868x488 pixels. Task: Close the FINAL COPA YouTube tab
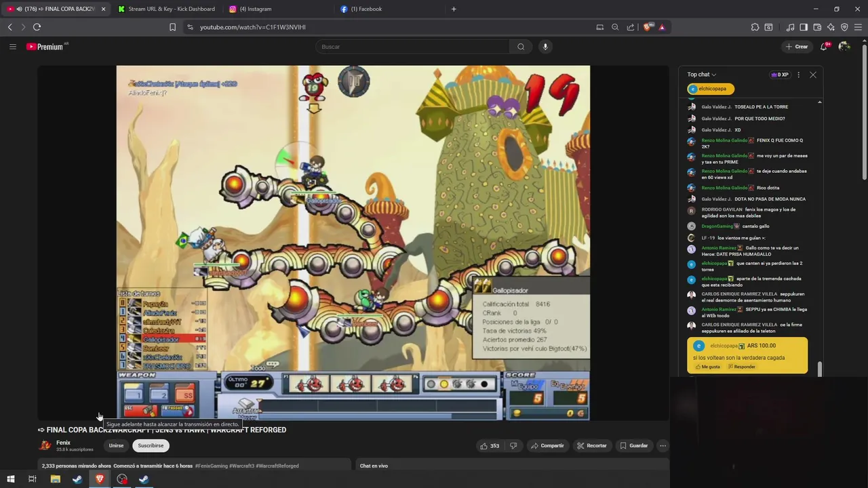coord(103,9)
